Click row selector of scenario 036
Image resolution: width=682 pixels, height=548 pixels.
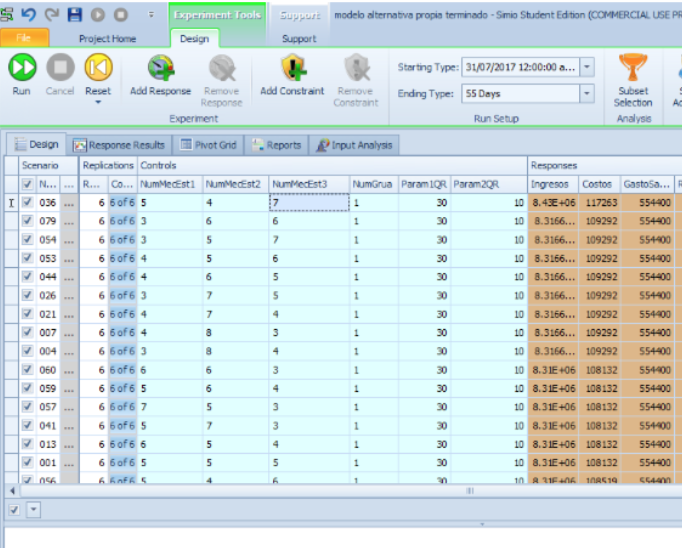(x=12, y=203)
